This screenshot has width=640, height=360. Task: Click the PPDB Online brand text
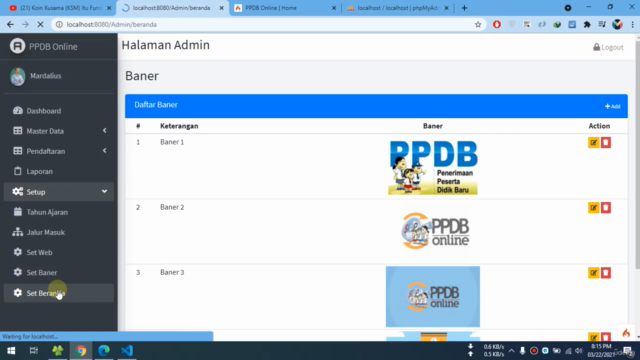(x=53, y=47)
